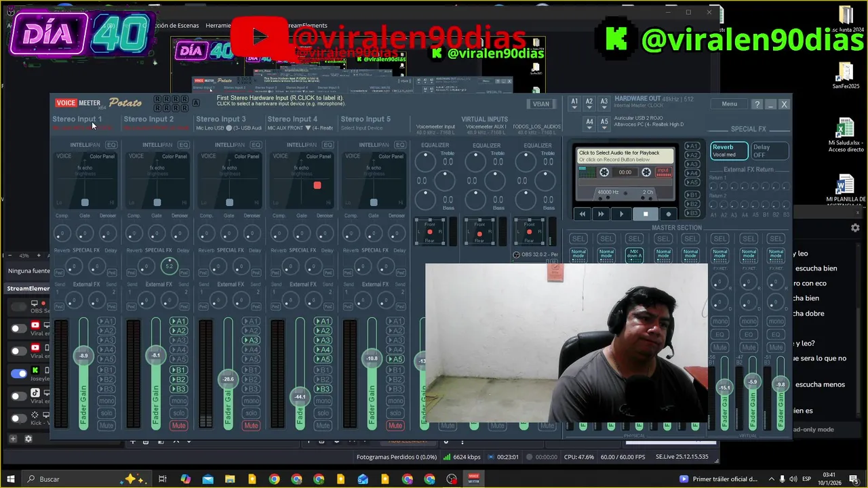Open the Voicemeeter Menu
Screen dimensions: 868x488
[729, 104]
